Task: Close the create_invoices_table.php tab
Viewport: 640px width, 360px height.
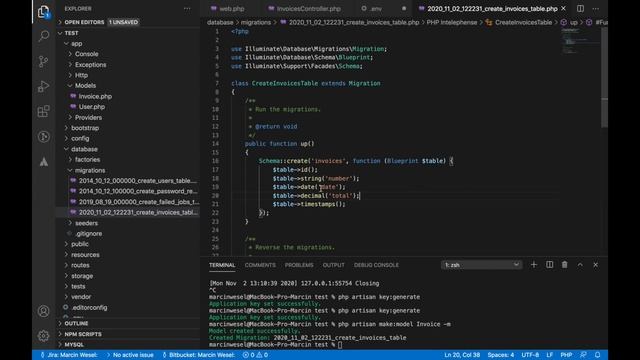Action: 564,9
